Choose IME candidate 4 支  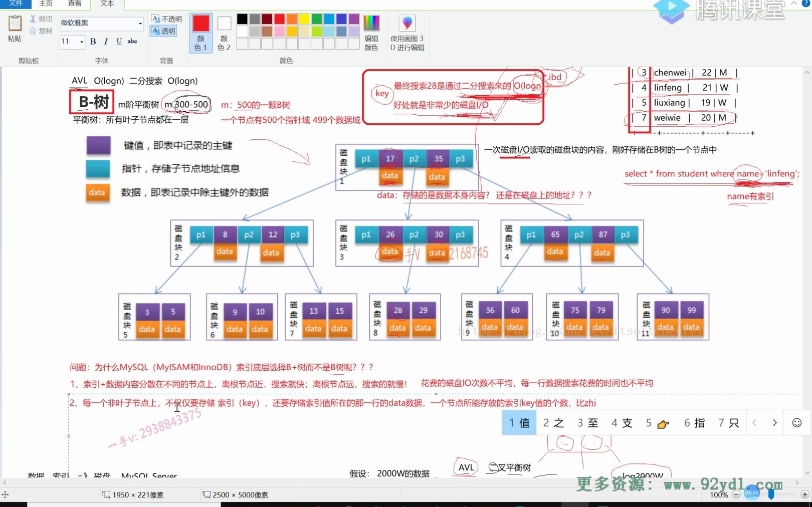(x=622, y=423)
